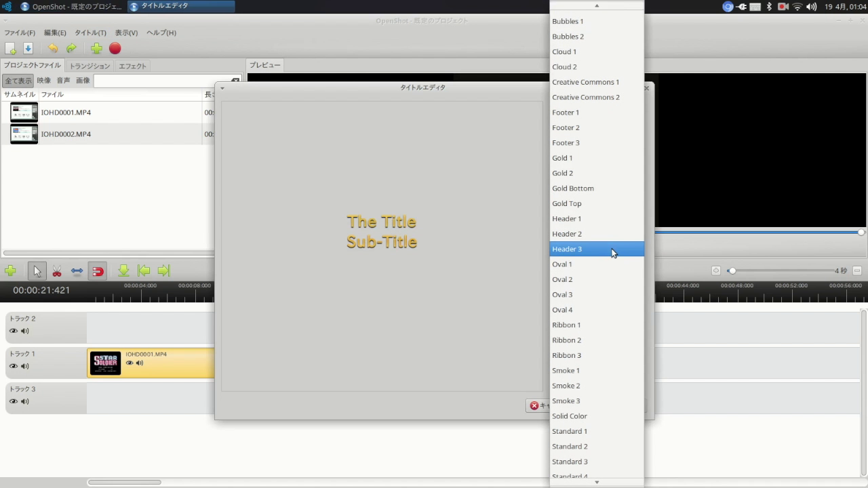Switch to the トランジション tab
868x488 pixels.
90,66
